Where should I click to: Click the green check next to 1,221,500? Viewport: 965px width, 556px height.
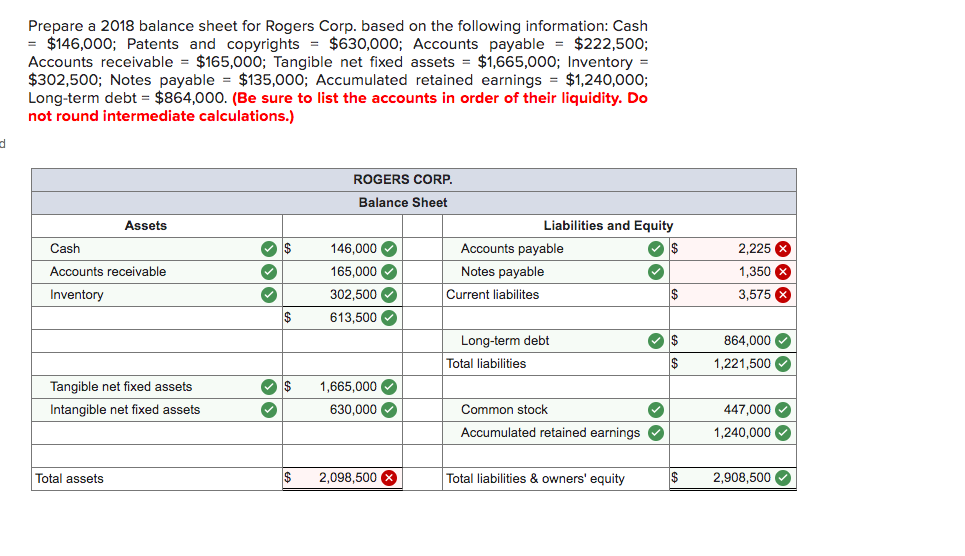(x=783, y=364)
